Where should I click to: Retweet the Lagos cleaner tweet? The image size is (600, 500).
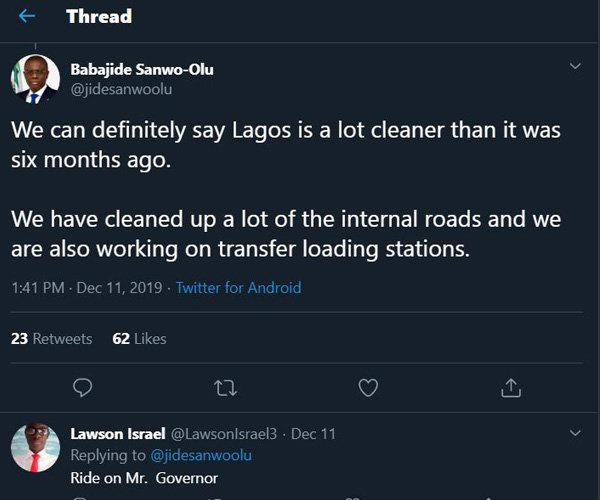(227, 386)
